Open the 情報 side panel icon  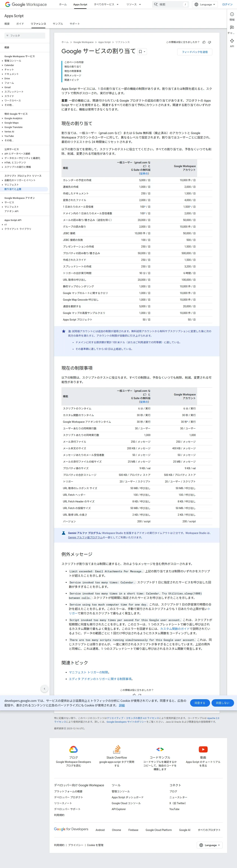(232, 14)
